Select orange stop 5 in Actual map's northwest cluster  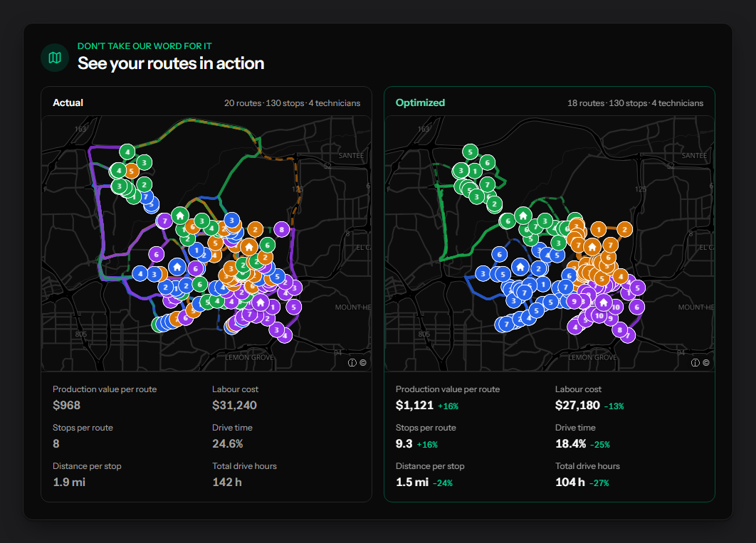click(131, 171)
